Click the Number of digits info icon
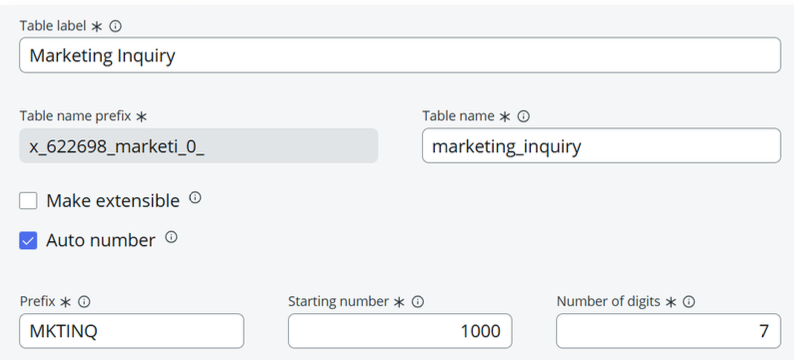The height and width of the screenshot is (360, 794). tap(688, 302)
